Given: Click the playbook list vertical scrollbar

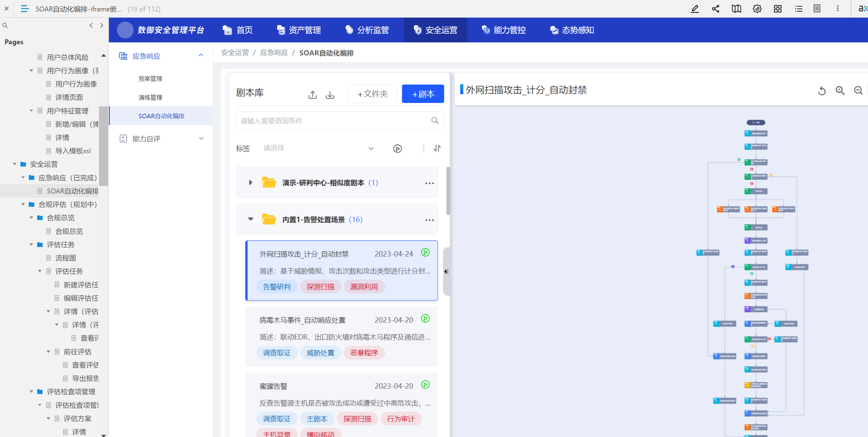Looking at the screenshot, I should pos(448,191).
